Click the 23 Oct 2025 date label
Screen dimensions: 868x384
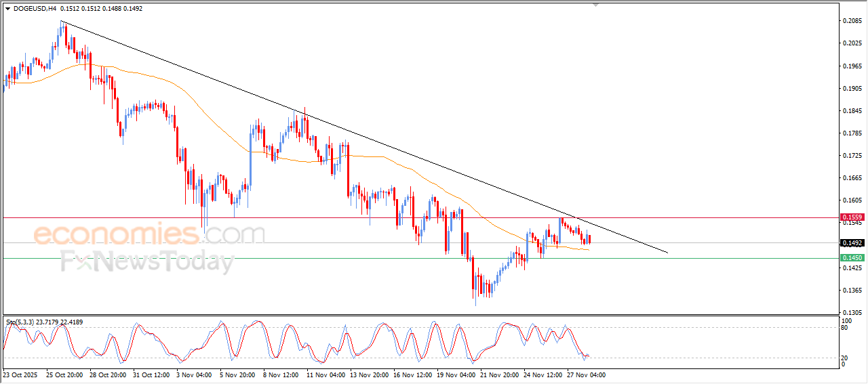pyautogui.click(x=21, y=375)
